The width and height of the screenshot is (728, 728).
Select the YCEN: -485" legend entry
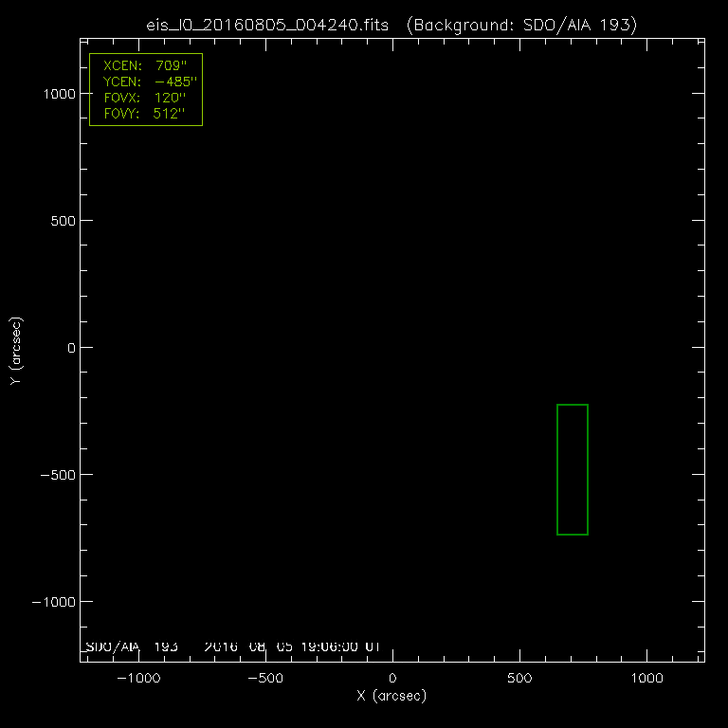point(145,82)
